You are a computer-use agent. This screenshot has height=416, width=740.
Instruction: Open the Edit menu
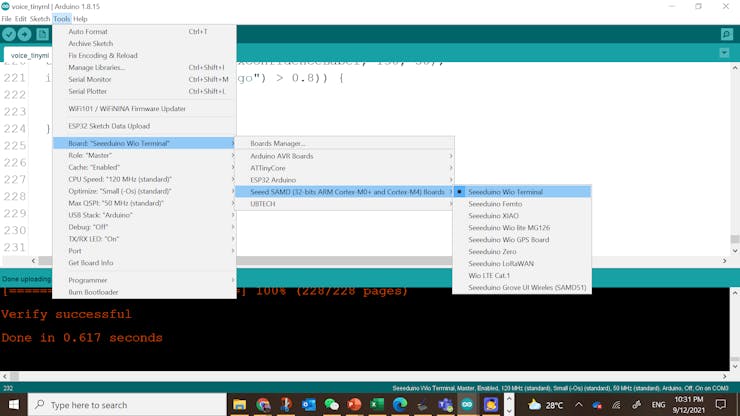[20, 19]
